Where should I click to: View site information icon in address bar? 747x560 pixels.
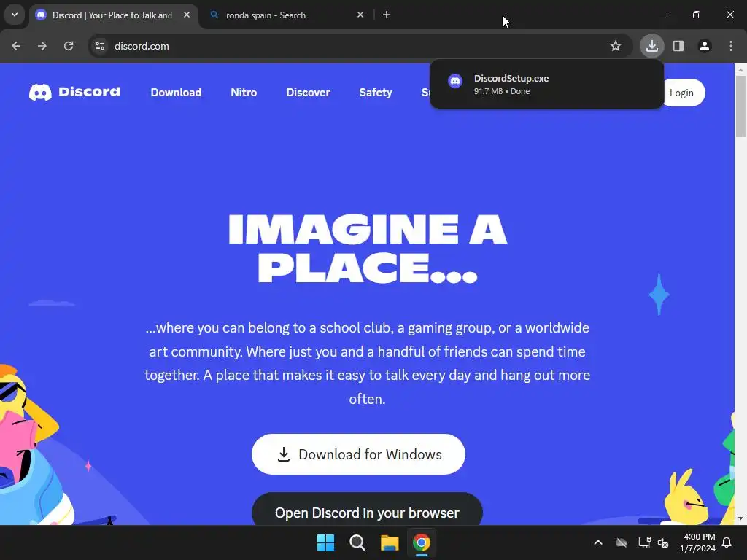[100, 46]
